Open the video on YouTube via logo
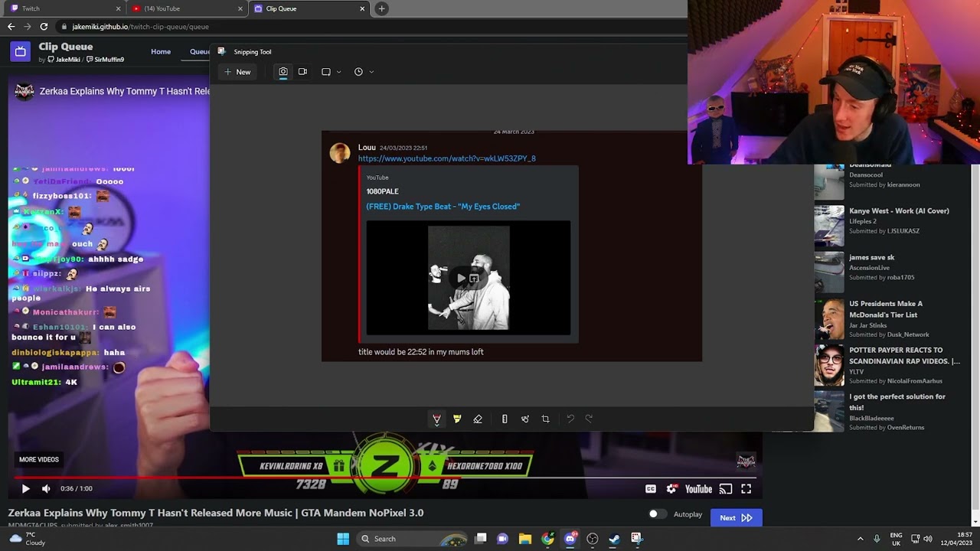This screenshot has width=980, height=551. click(x=698, y=489)
